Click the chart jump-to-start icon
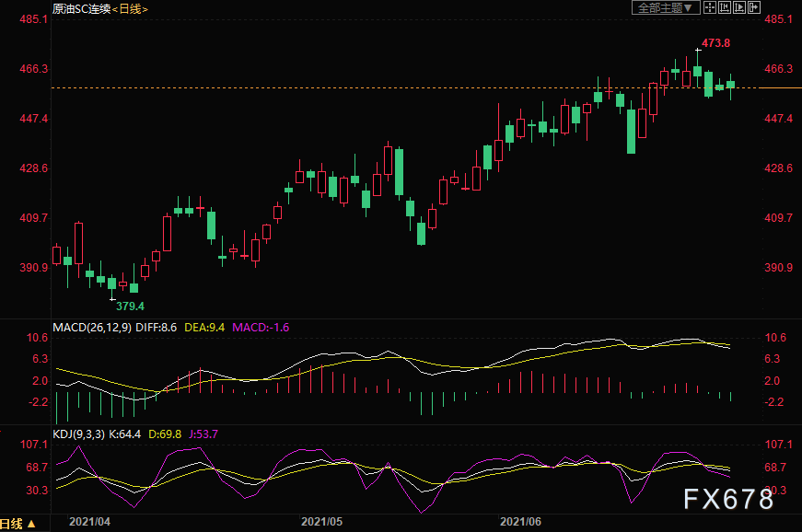802x532 pixels. (725, 7)
